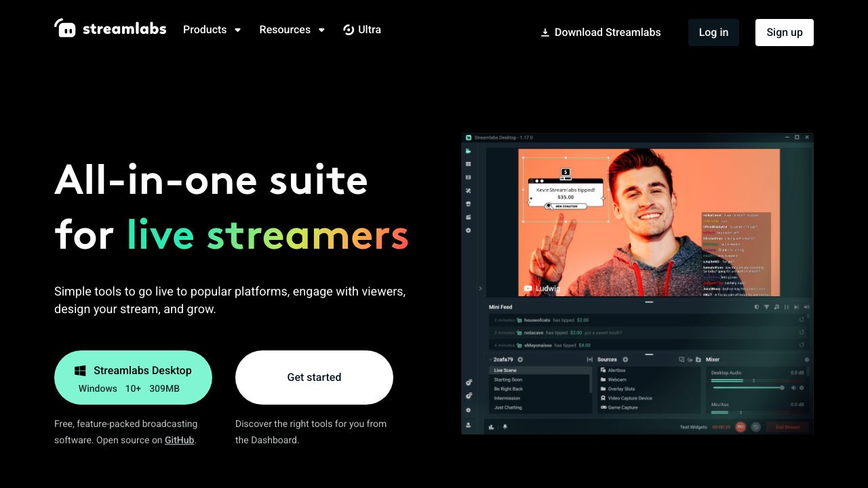
Task: Click the End Stream button
Action: (x=788, y=427)
